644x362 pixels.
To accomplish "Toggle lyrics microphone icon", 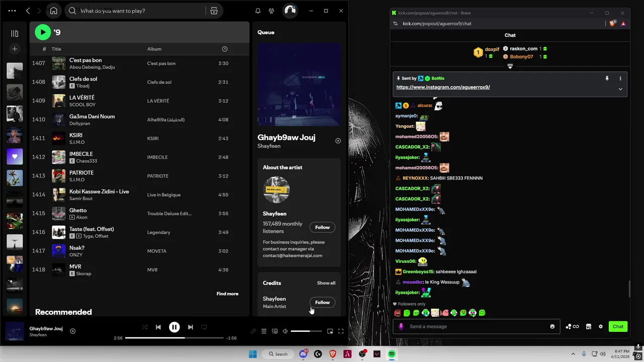I will pyautogui.click(x=253, y=331).
